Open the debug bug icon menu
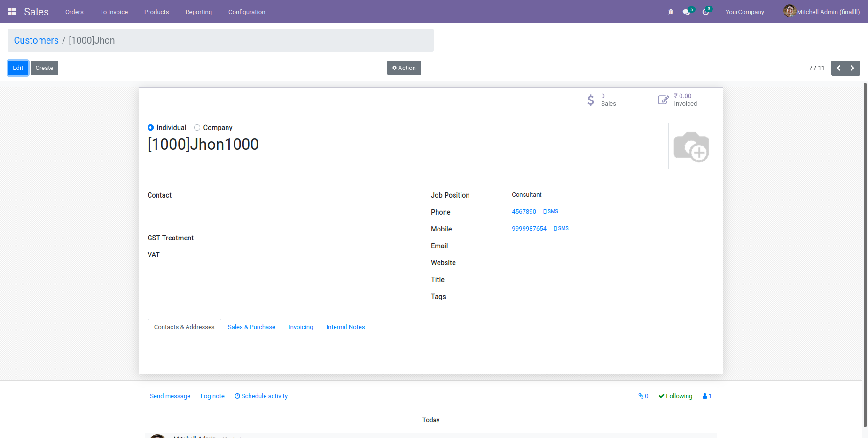This screenshot has height=438, width=868. point(671,12)
